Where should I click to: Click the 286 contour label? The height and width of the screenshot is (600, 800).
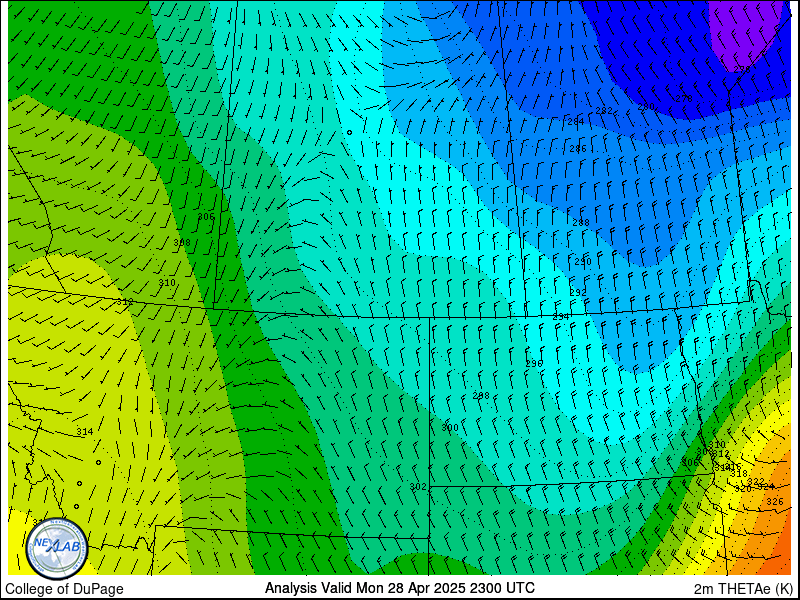point(578,149)
